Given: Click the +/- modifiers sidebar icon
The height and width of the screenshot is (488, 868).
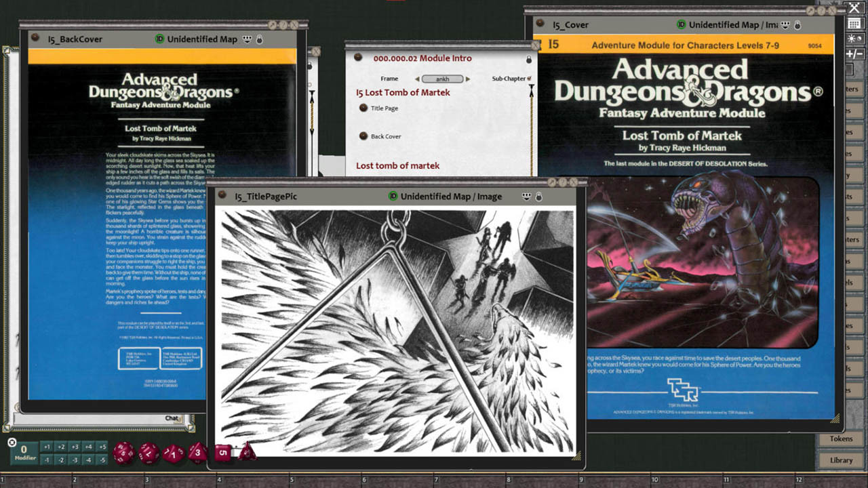Looking at the screenshot, I should tap(854, 54).
